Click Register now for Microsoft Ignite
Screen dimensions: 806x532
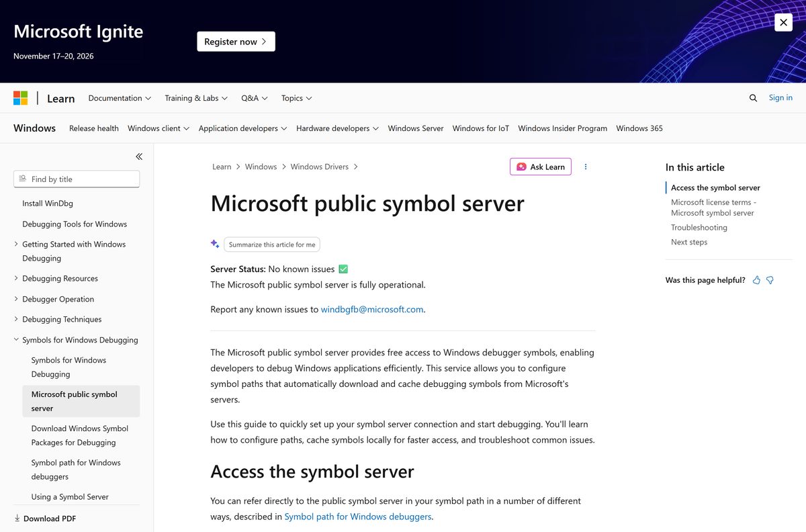point(236,42)
